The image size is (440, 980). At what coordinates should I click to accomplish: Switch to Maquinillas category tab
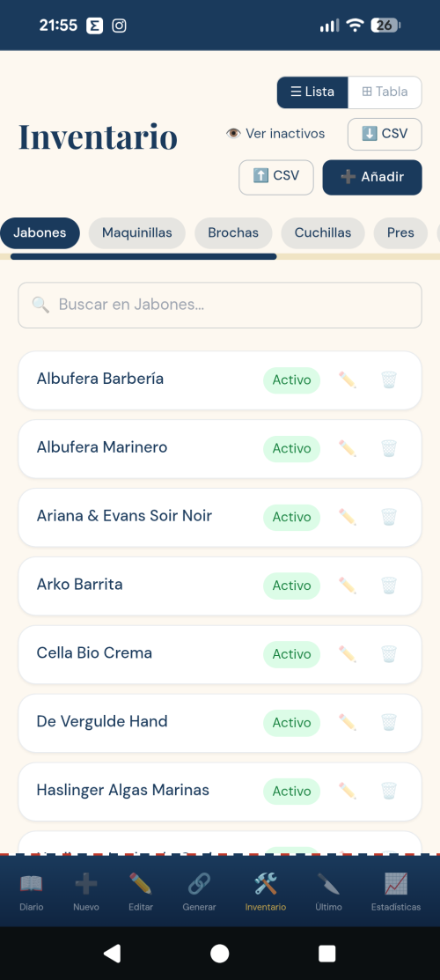137,233
